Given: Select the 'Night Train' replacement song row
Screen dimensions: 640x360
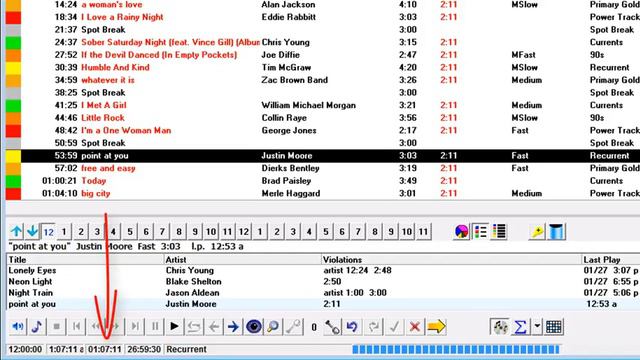Looking at the screenshot, I should (323, 293).
